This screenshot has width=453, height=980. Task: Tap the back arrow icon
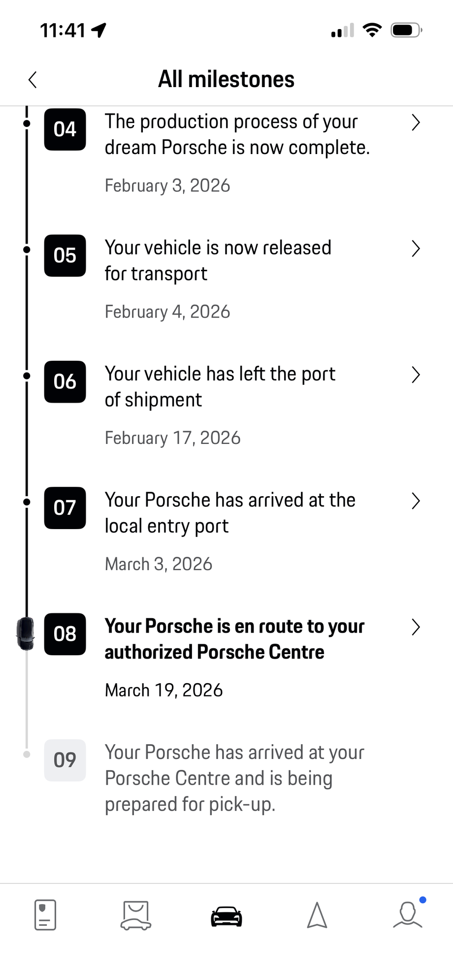32,80
